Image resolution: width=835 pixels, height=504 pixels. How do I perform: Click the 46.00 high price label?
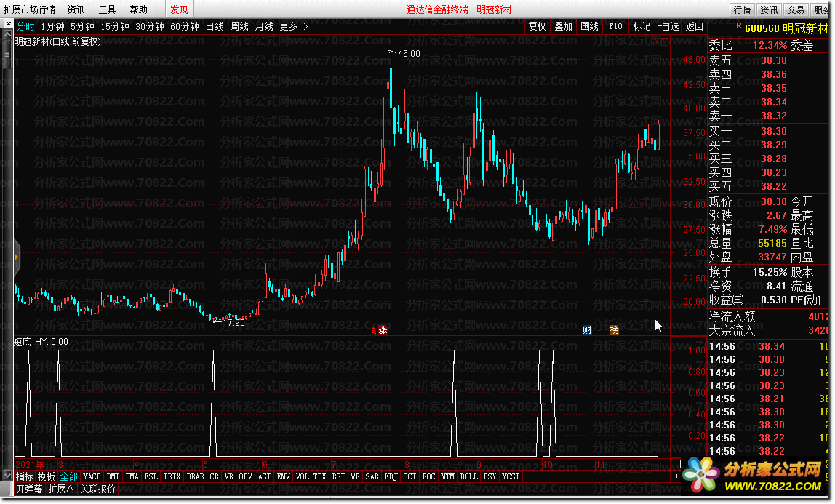tap(409, 53)
